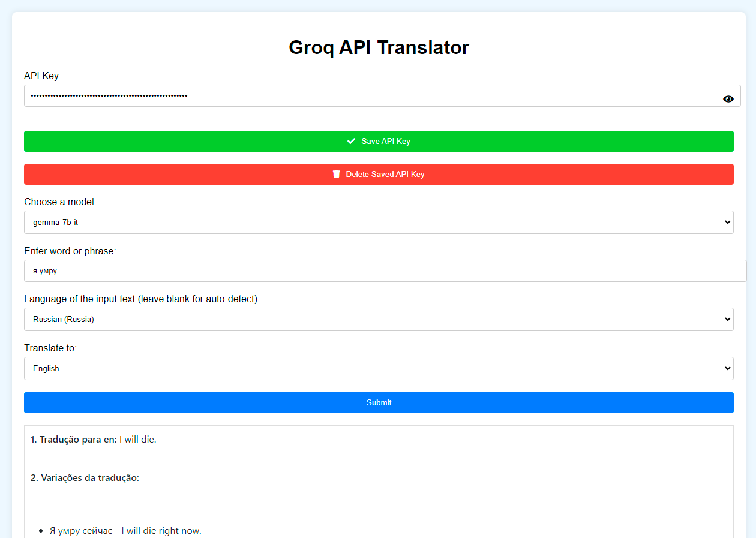The height and width of the screenshot is (538, 756).
Task: Click the 'Translate to:' label
Action: (50, 348)
